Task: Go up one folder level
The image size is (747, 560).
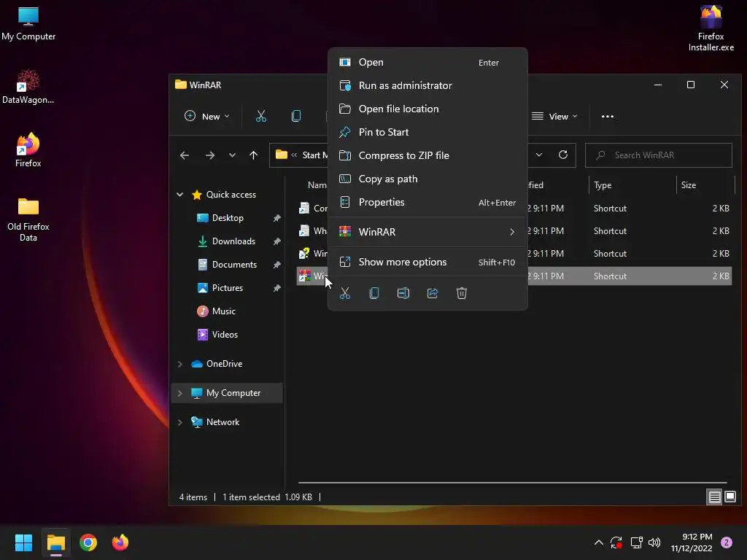Action: [253, 155]
